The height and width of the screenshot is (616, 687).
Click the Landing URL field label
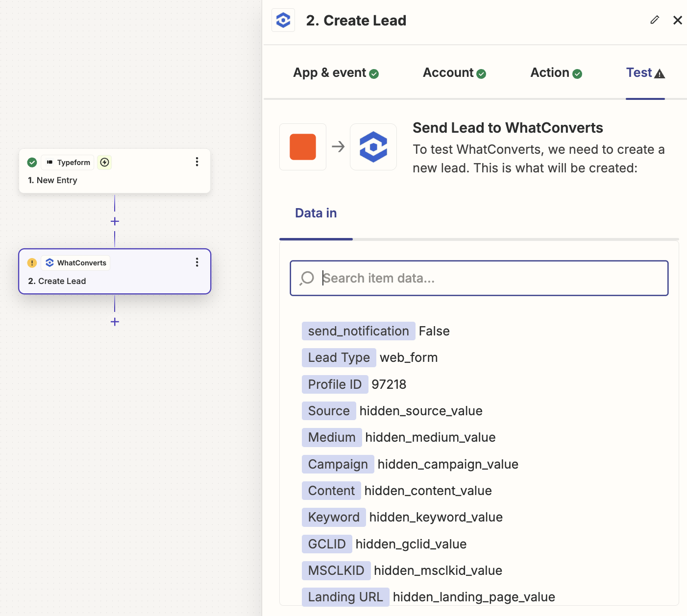(x=345, y=597)
